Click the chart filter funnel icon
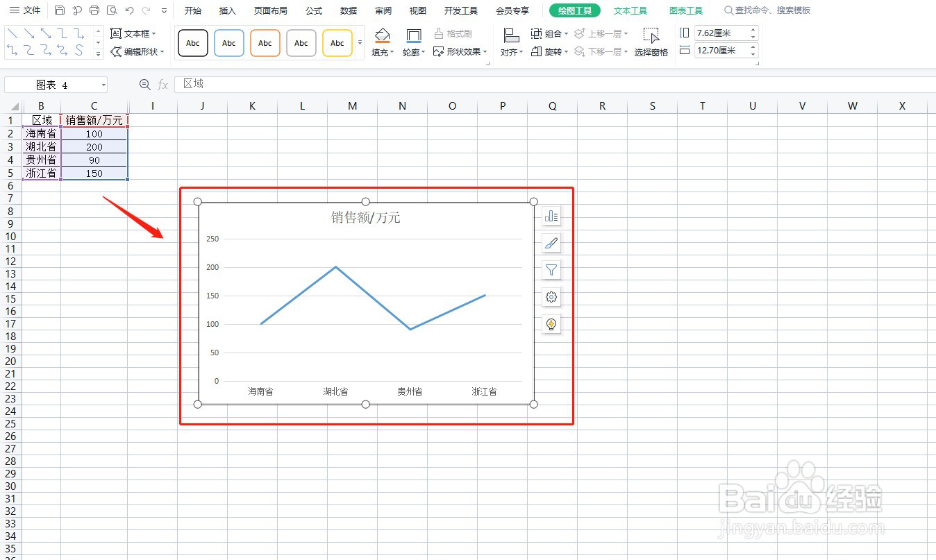The image size is (936, 560). (551, 270)
